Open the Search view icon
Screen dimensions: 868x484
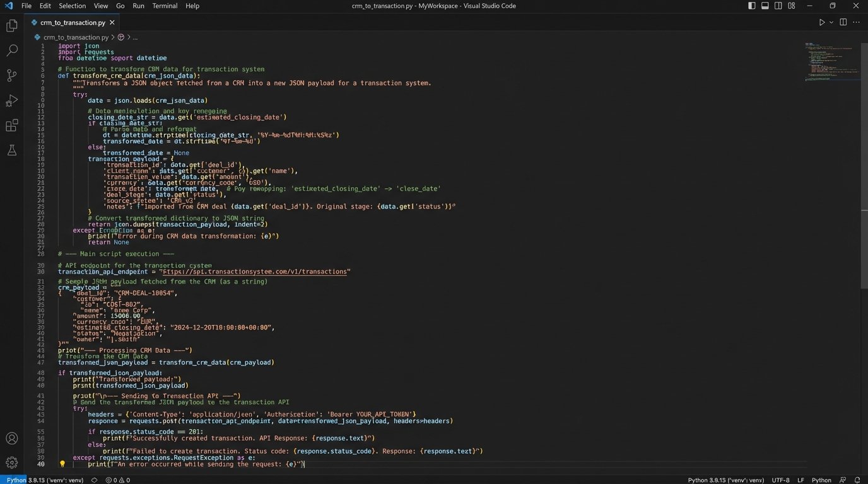tap(11, 50)
